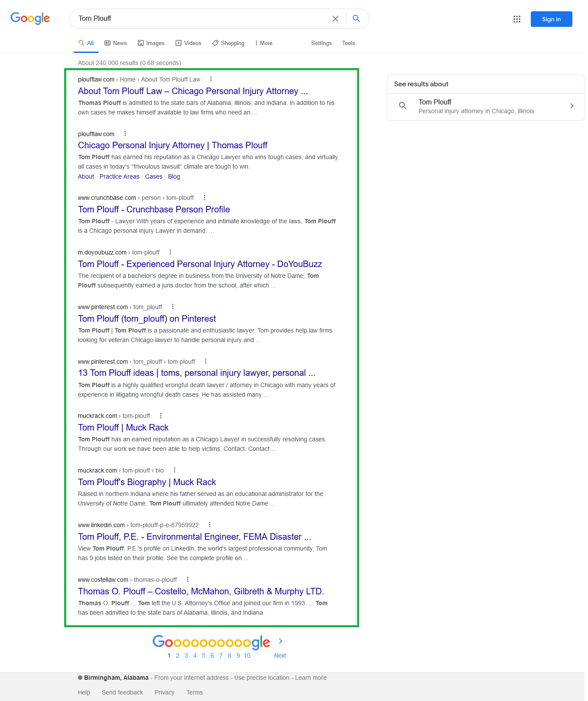Open 'Tom Plouff's Biography | Muck Rack' link

pyautogui.click(x=147, y=482)
